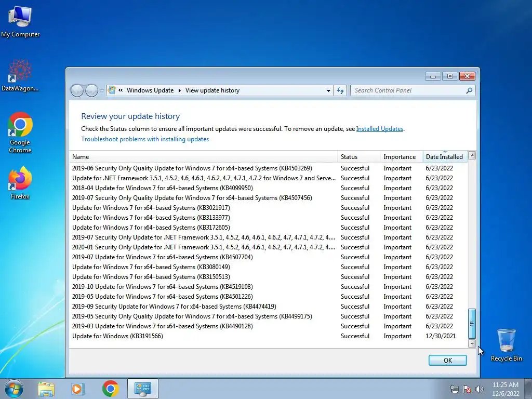Viewport: 532px width, 399px height.
Task: Launch Google Chrome from the desktop
Action: pyautogui.click(x=20, y=132)
